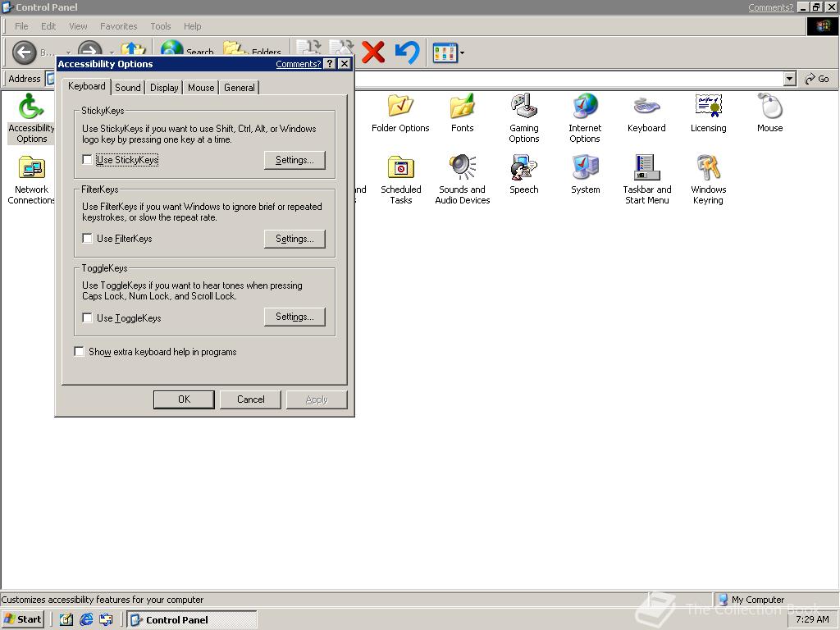Open Accessibility Options control panel icon
The image size is (840, 630).
31,118
